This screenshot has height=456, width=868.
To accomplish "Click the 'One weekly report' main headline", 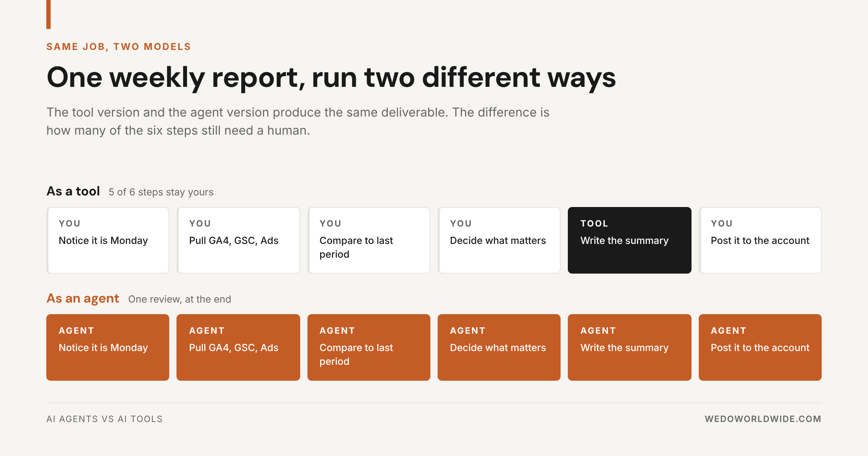I will click(331, 78).
